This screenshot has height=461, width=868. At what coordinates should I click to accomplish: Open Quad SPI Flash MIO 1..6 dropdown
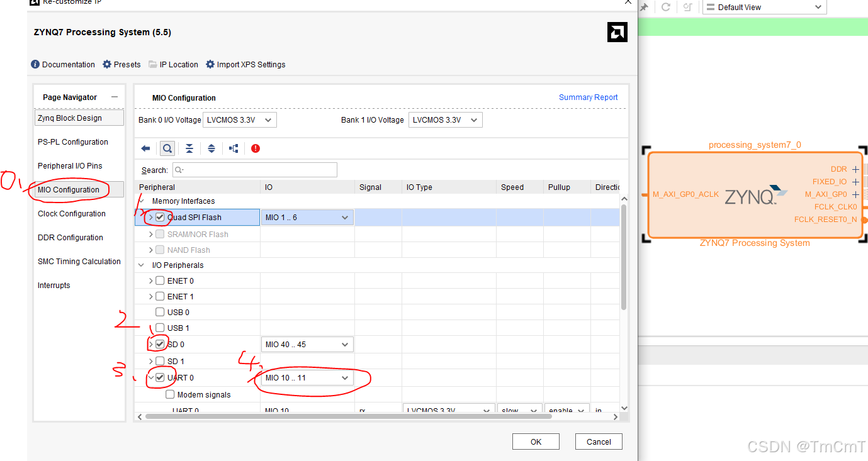[308, 218]
